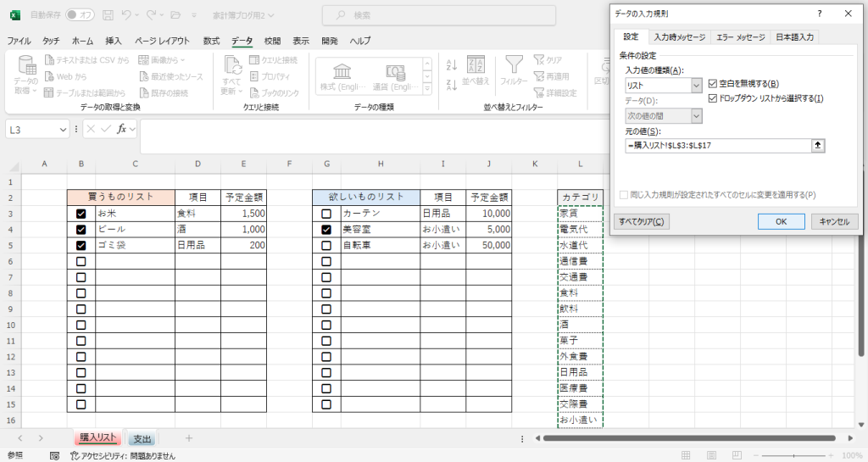Uncheck the checkbox next to ビール
868x462 pixels.
tap(81, 230)
